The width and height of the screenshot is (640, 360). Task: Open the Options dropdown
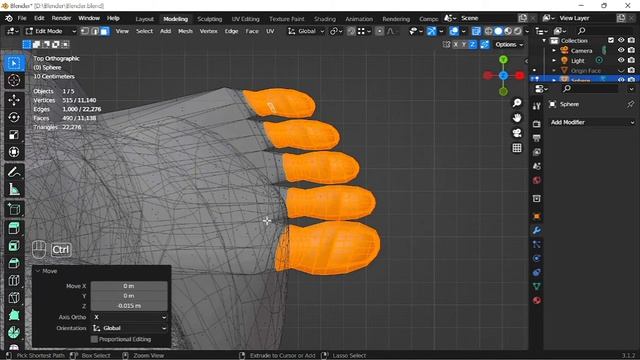click(509, 44)
